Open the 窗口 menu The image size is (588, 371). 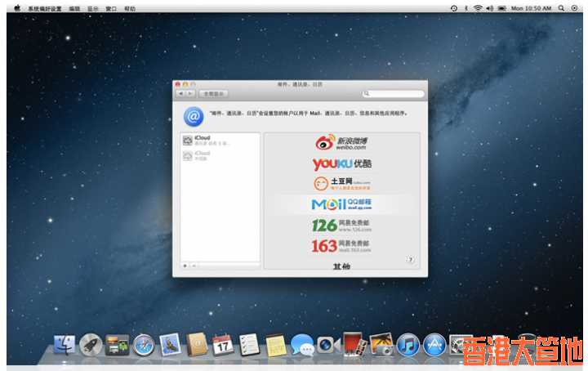click(x=111, y=9)
